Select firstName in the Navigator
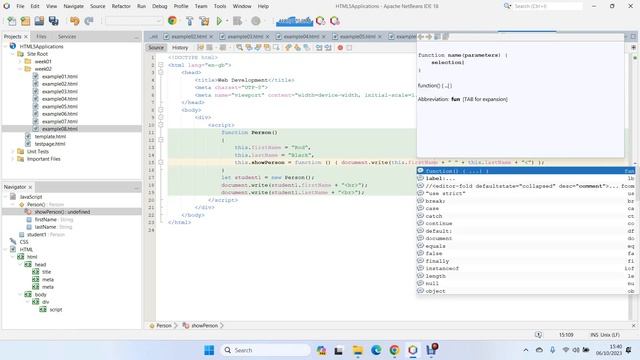Image resolution: width=640 pixels, height=360 pixels. click(45, 220)
